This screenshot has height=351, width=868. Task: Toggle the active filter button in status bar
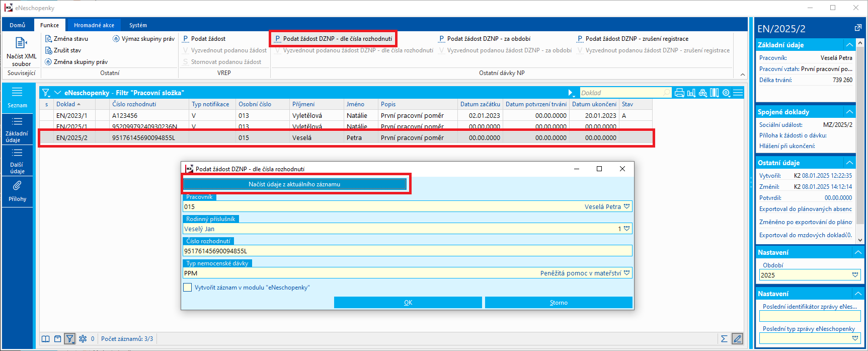70,339
